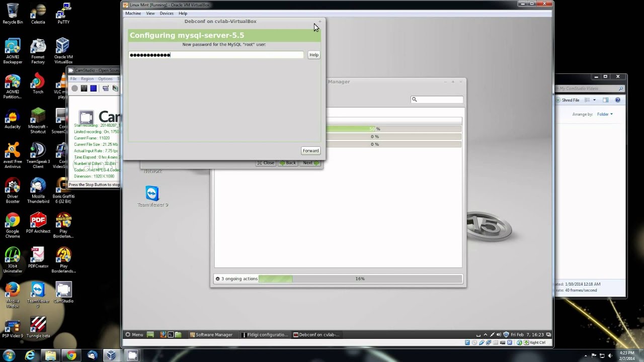Open Mozilla Thunderbird shortcut
Screen dimensions: 644x362
point(38,191)
